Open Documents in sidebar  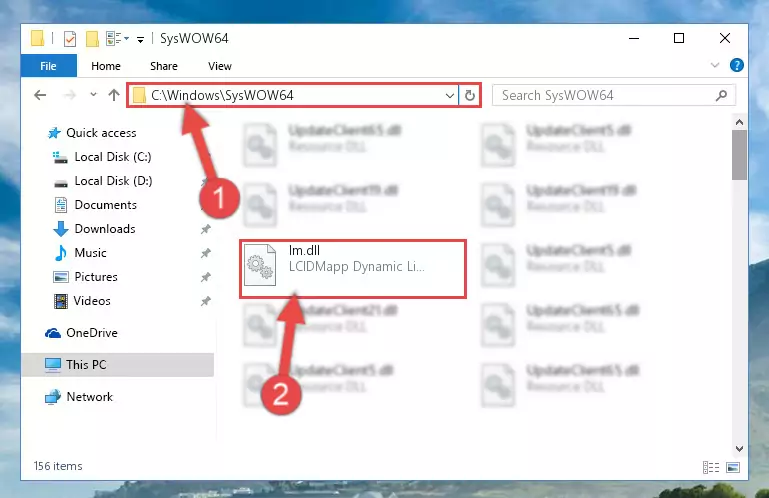[x=105, y=205]
